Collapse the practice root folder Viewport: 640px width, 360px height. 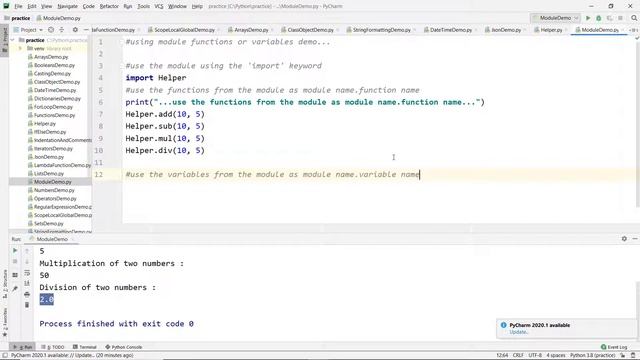point(13,40)
